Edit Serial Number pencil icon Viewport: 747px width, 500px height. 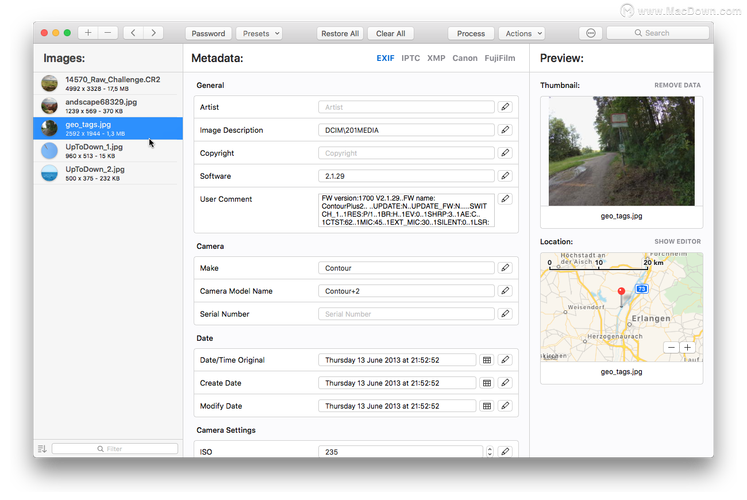[505, 314]
